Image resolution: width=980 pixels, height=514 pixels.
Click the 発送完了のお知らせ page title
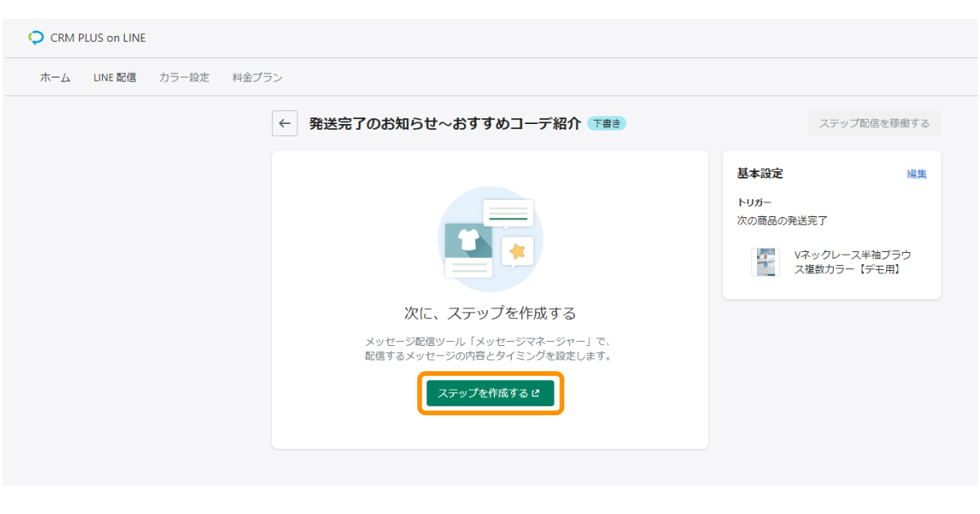click(x=444, y=124)
